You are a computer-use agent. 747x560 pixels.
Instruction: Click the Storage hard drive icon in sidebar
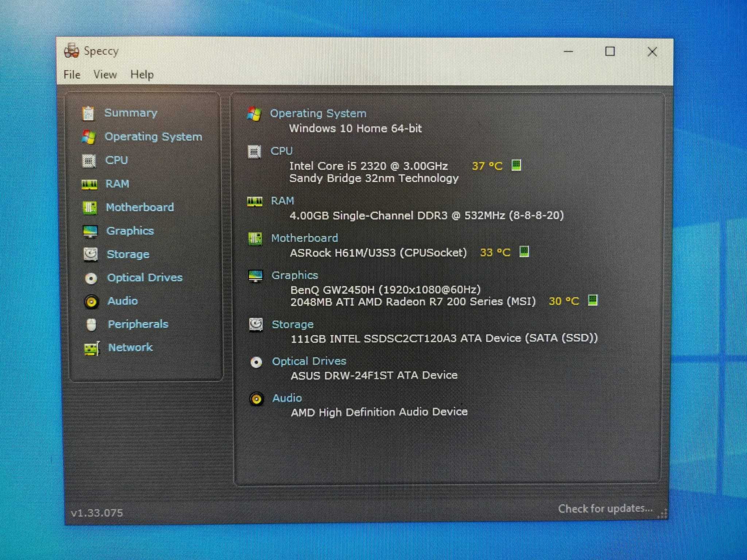point(90,254)
